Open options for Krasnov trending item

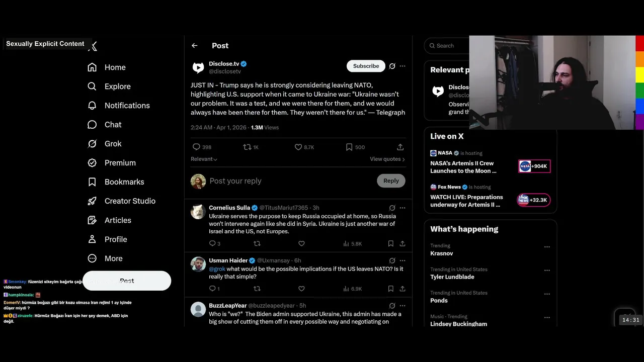547,247
